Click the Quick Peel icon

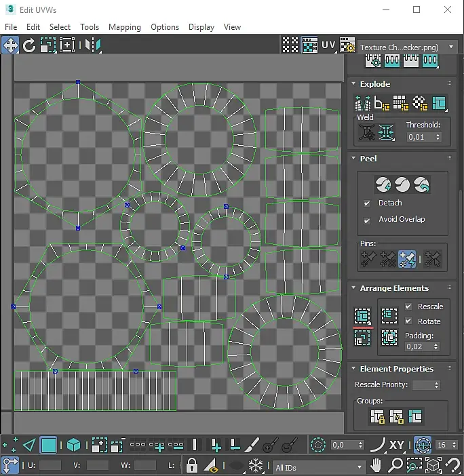[383, 184]
